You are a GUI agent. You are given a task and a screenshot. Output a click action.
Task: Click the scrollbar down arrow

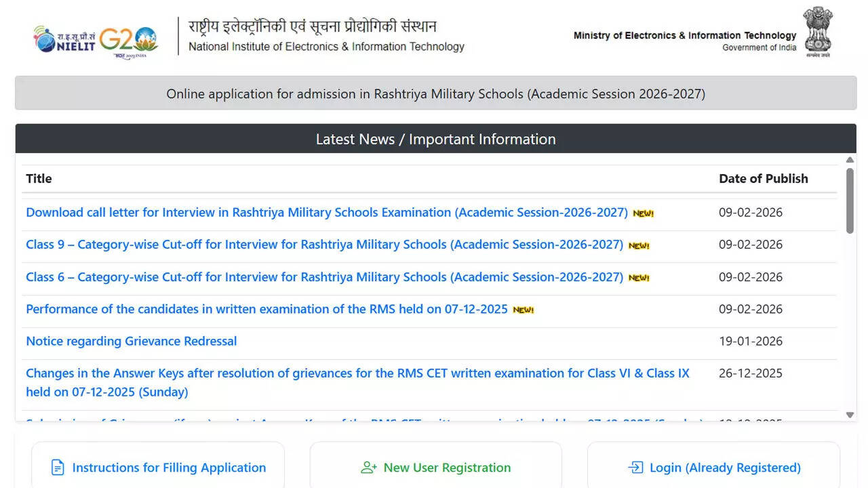tap(849, 413)
